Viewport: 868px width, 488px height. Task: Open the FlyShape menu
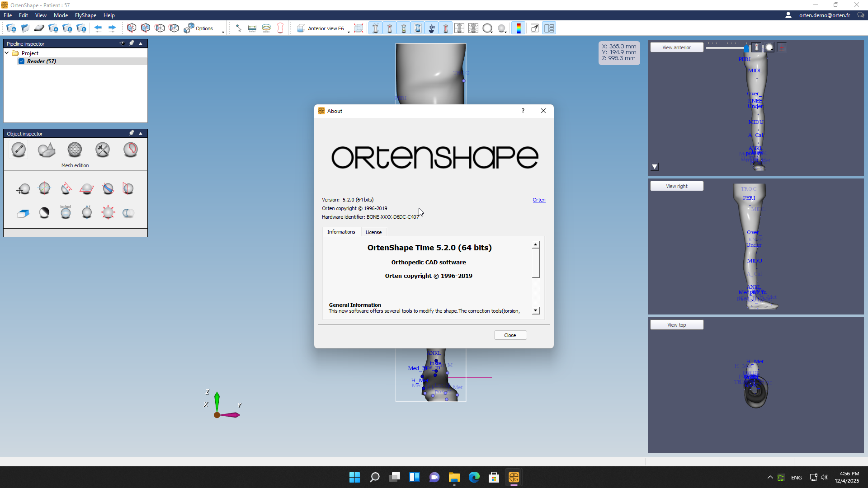pyautogui.click(x=85, y=15)
